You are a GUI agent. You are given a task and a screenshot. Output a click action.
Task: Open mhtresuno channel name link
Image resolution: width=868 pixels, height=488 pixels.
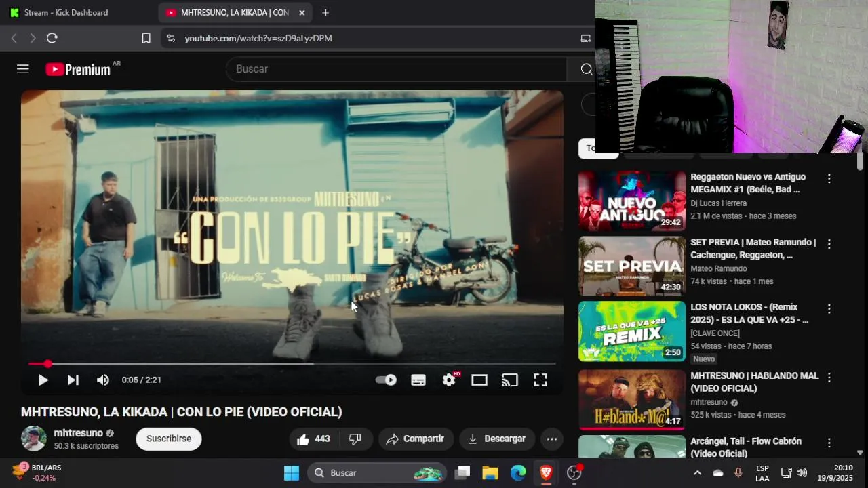79,433
